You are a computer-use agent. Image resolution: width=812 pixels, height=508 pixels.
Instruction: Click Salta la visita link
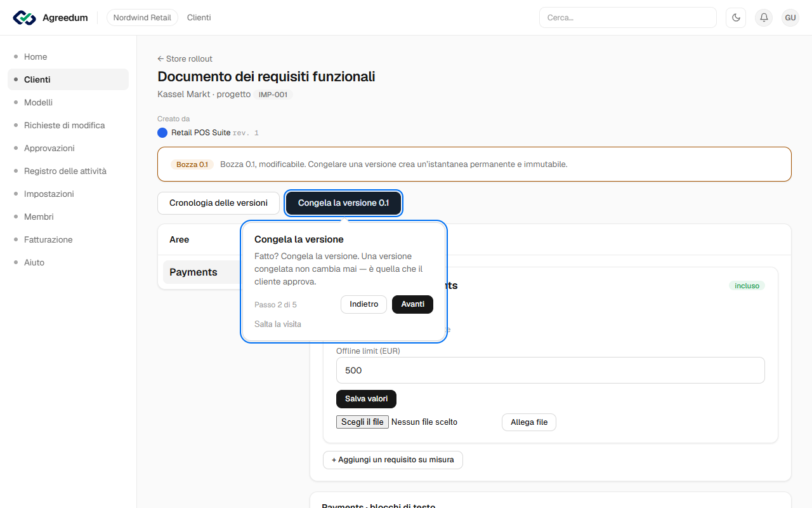tap(278, 324)
